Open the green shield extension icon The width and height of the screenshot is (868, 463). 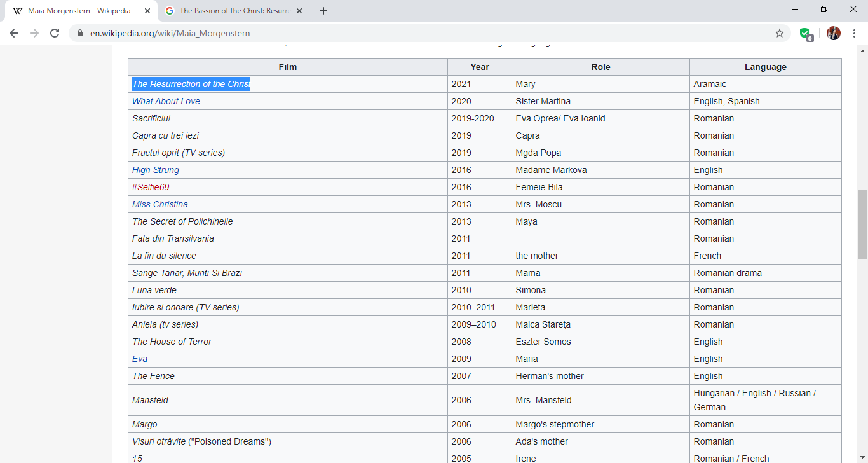tap(805, 34)
